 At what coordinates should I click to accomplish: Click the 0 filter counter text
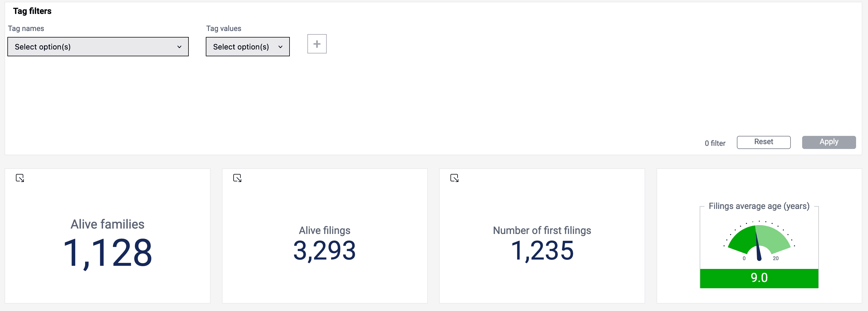tap(715, 143)
